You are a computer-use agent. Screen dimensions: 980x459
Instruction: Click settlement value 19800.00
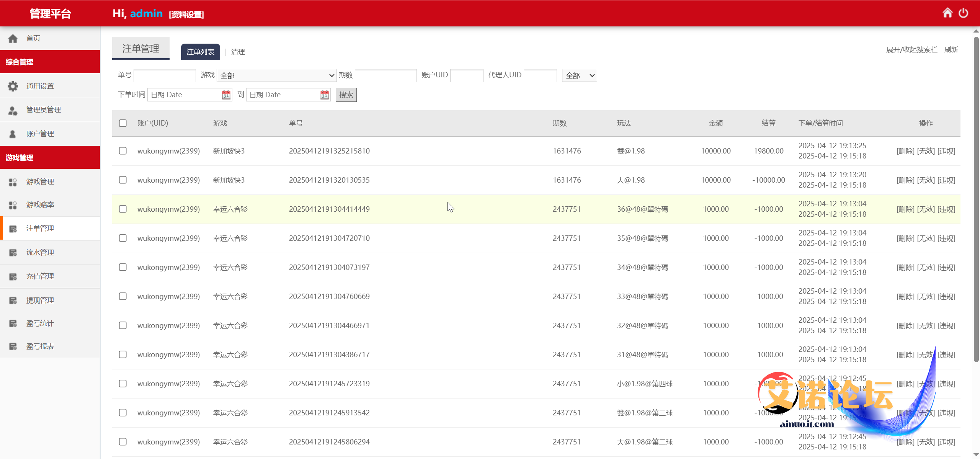coord(768,151)
